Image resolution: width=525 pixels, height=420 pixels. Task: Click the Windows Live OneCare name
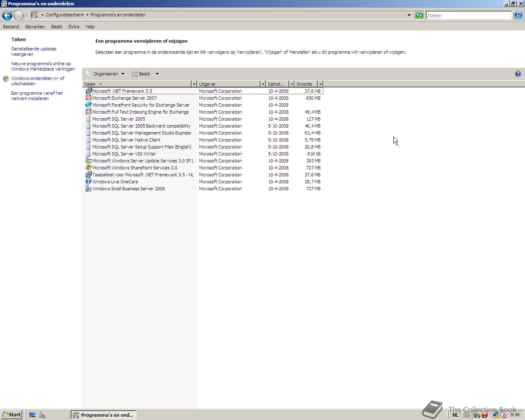click(x=115, y=182)
